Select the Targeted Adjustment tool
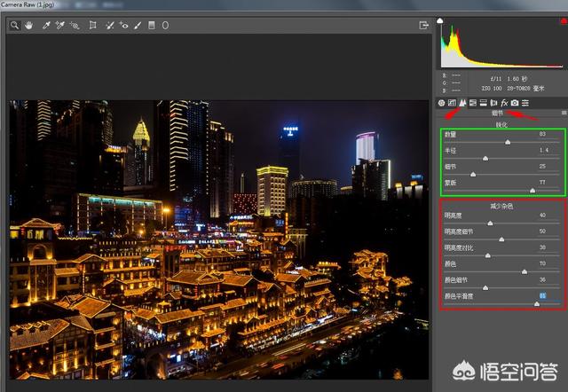Screen dimensions: 568x392 point(75,26)
